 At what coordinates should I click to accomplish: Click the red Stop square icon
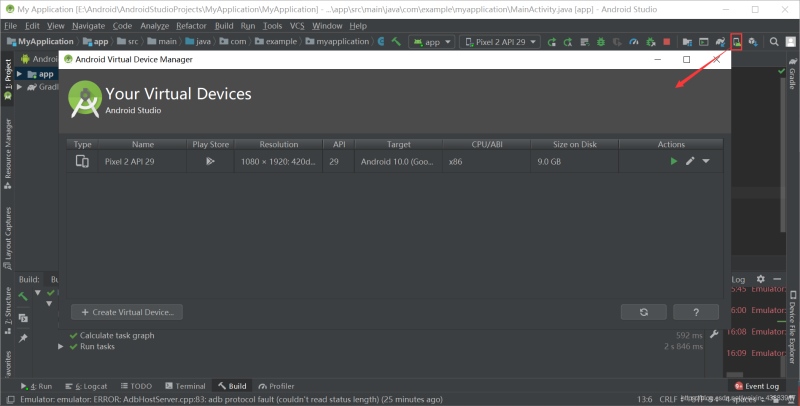(x=666, y=42)
